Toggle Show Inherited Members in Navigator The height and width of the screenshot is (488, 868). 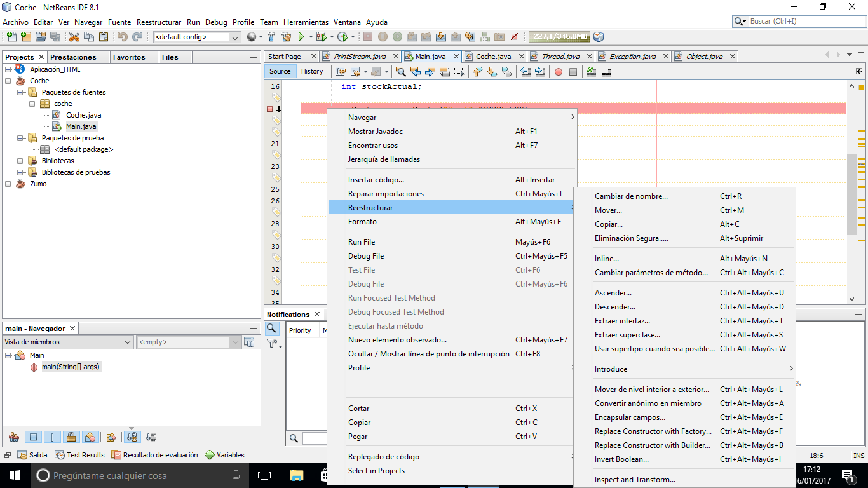pos(14,437)
